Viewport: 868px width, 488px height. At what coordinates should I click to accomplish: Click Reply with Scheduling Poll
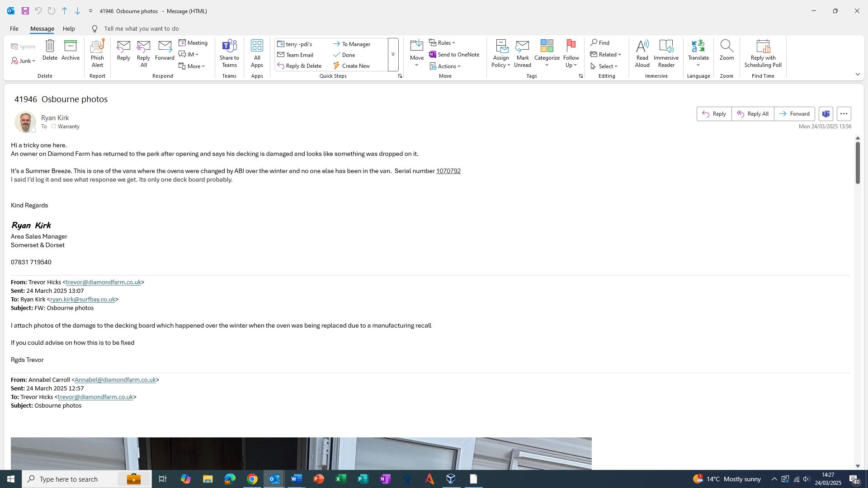[763, 53]
